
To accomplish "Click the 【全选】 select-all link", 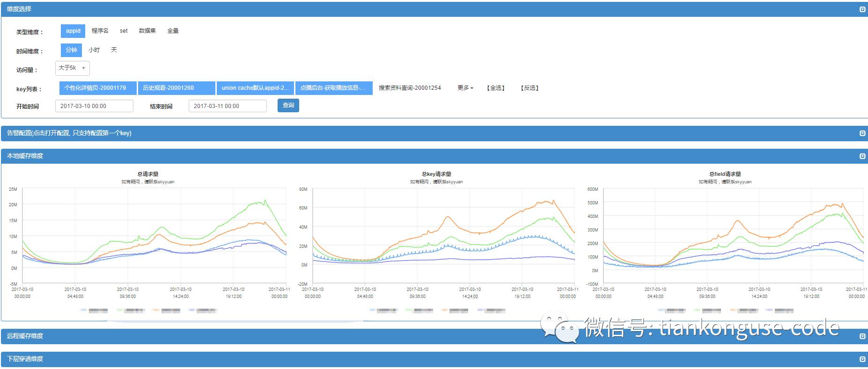I will click(x=496, y=88).
